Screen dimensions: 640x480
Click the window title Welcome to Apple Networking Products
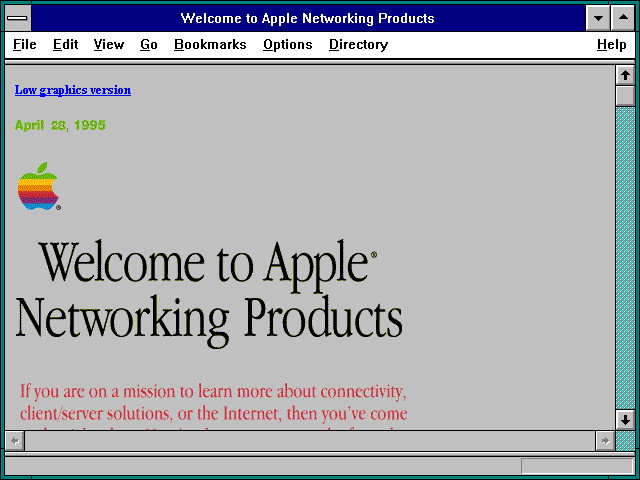click(x=307, y=18)
